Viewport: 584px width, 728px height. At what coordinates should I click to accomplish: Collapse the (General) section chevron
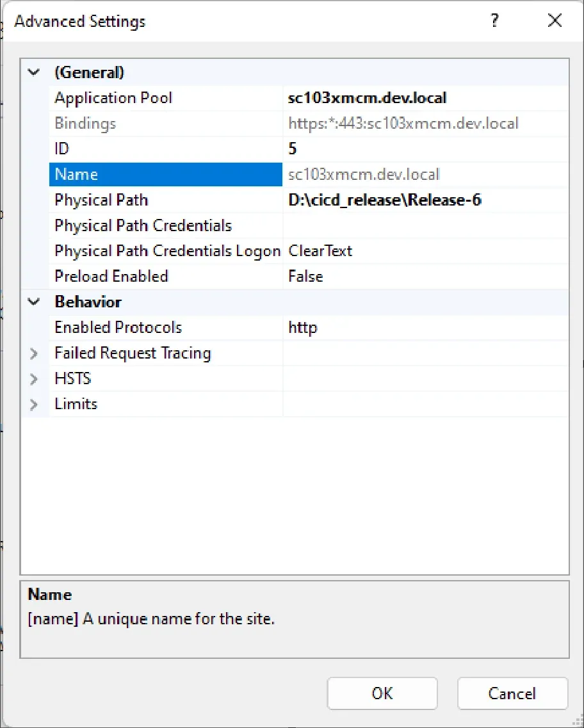click(34, 72)
